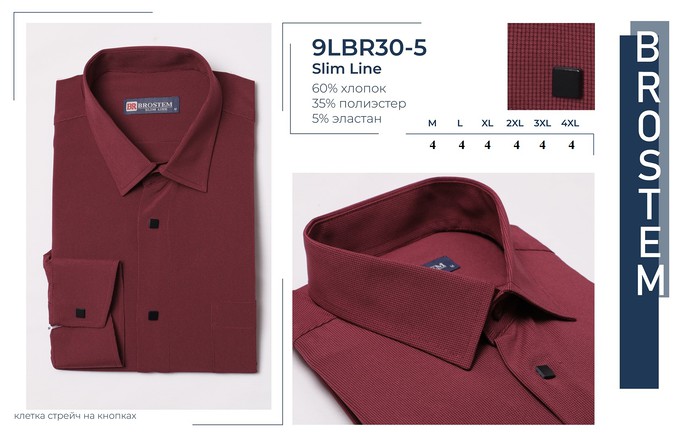Click the caption клетка стрейч на кнопках
This screenshot has height=435, width=700.
tap(75, 416)
